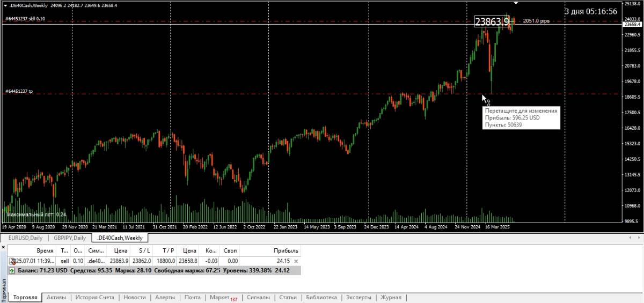Screen dimensions: 644x303
Task: Click the -0.03 commission cell
Action: 211,261
